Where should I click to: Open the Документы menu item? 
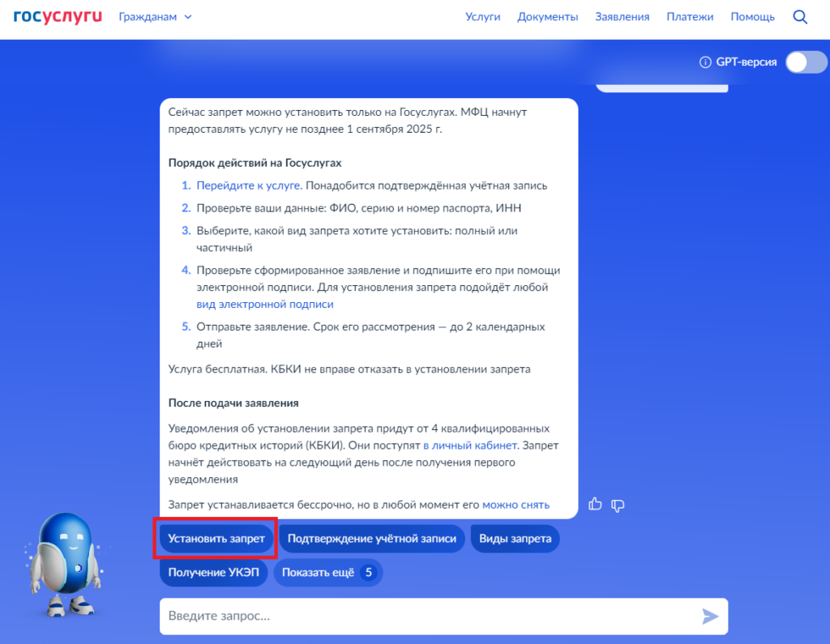click(x=548, y=17)
